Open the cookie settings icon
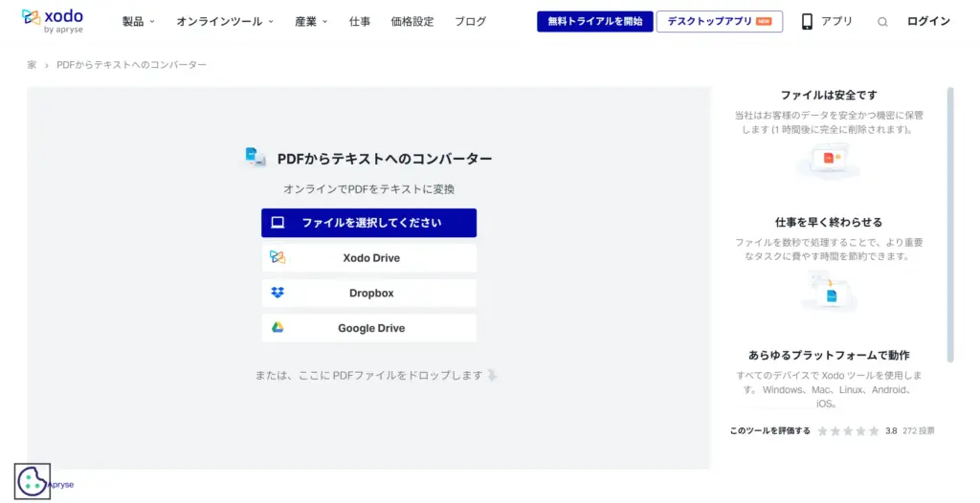 (33, 482)
